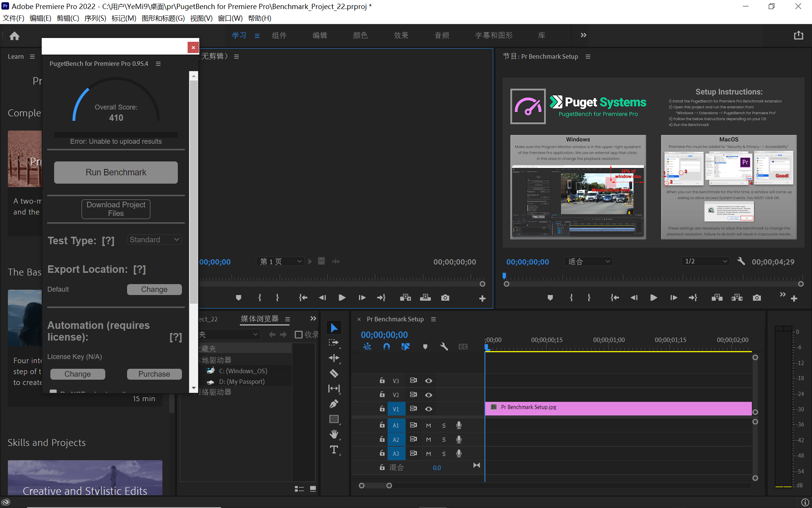Select the Ripple Edit tool
This screenshot has width=812, height=508.
(334, 358)
